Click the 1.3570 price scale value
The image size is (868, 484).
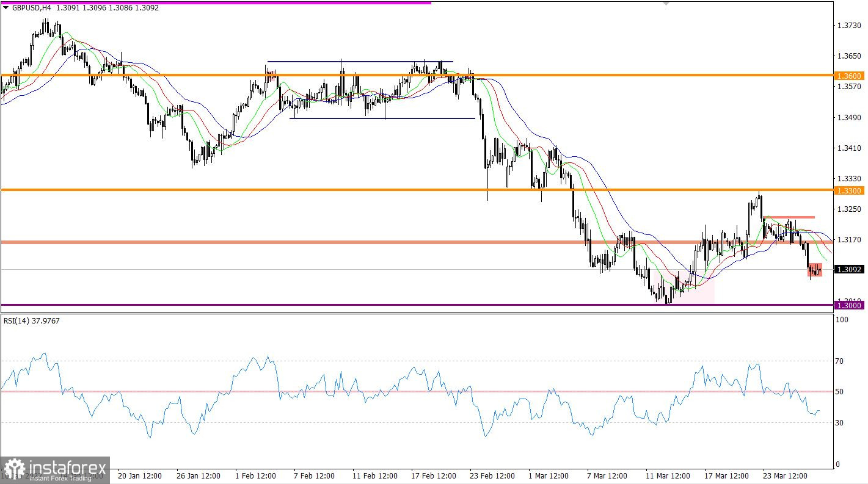click(850, 87)
